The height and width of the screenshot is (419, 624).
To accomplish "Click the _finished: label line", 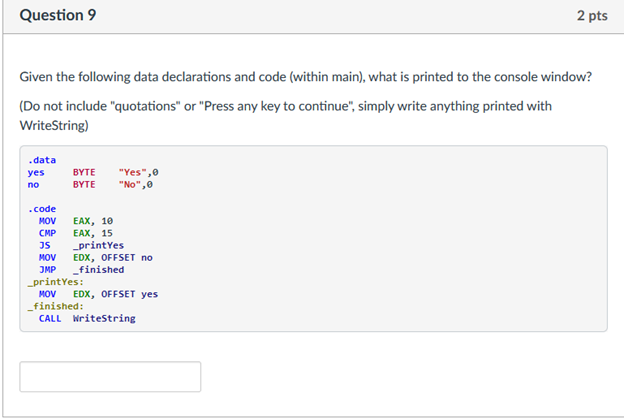I will [56, 306].
